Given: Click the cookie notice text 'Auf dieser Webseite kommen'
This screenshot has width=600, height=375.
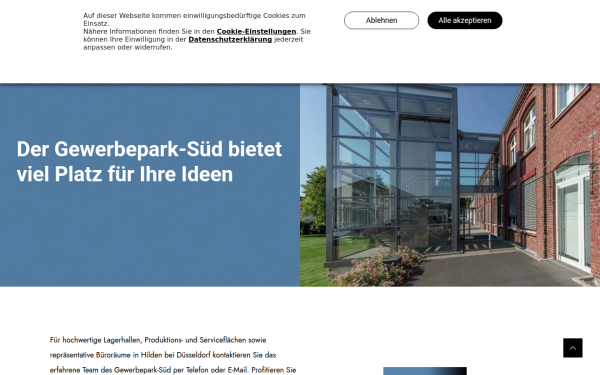Looking at the screenshot, I should (x=197, y=31).
